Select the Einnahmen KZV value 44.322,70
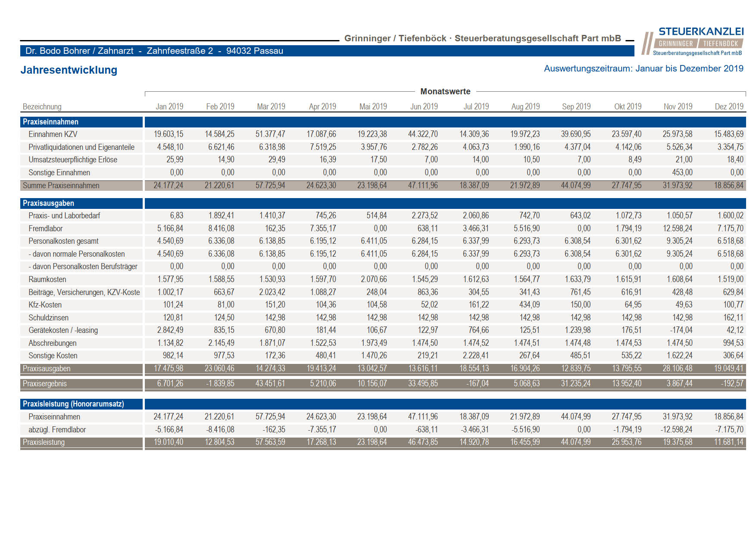 click(423, 134)
